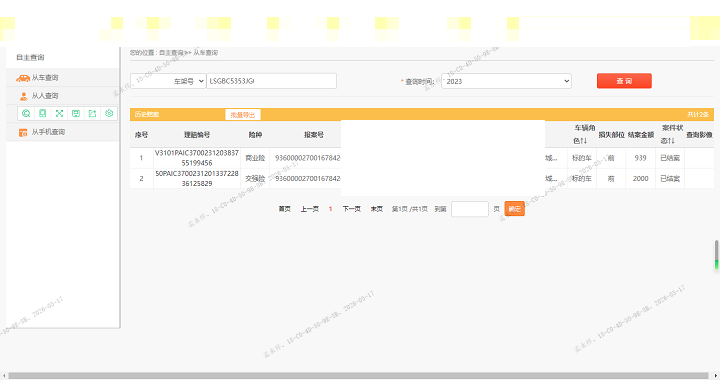Viewport: 720px width, 380px height.
Task: Click the 理赔编号 column header
Action: tap(197, 135)
